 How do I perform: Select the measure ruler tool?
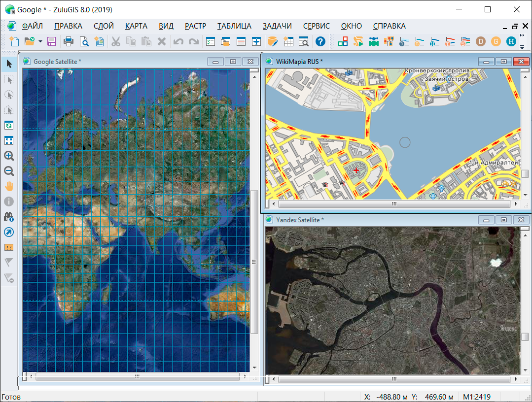(9, 247)
